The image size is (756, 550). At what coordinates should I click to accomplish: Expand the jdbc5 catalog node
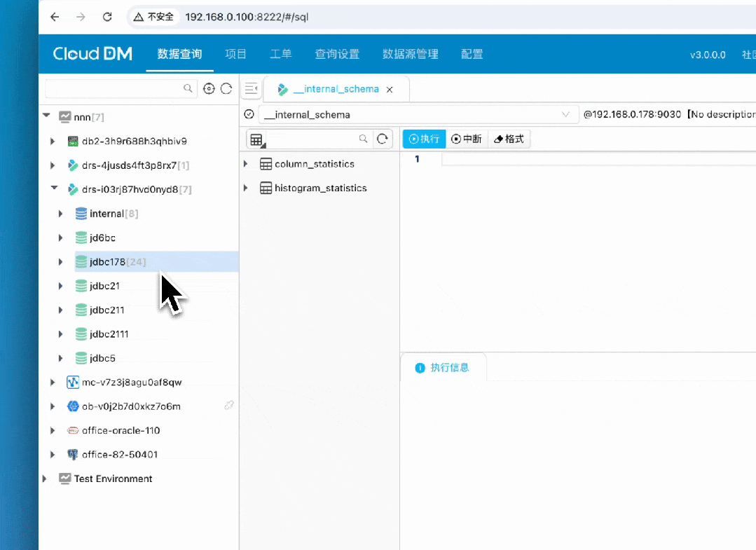tap(60, 358)
